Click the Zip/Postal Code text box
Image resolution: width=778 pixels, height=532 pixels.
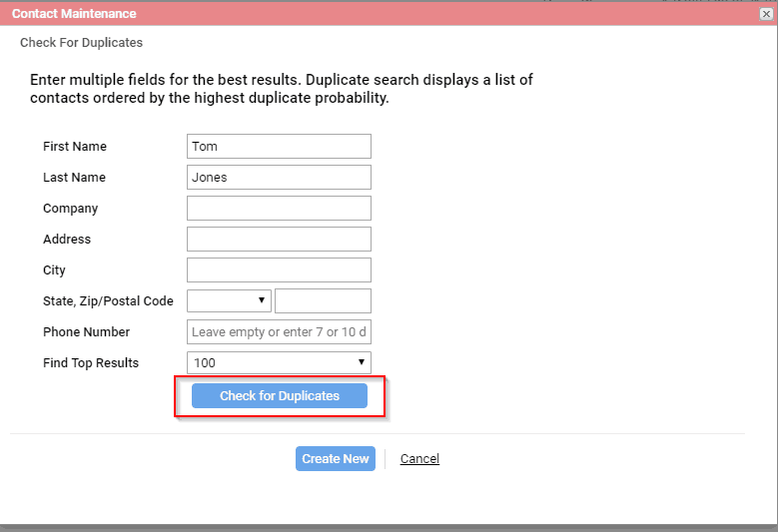click(323, 301)
